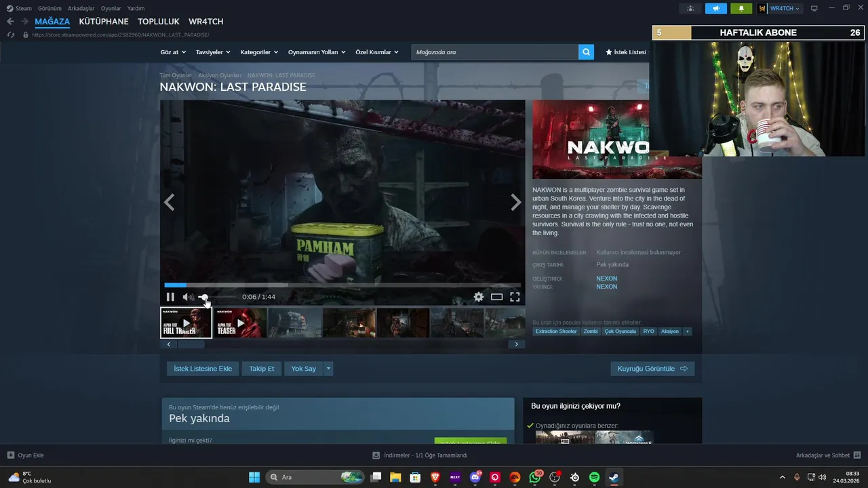Open Arkadaşlar ve Sohbet panel
The height and width of the screenshot is (488, 868).
point(828,455)
